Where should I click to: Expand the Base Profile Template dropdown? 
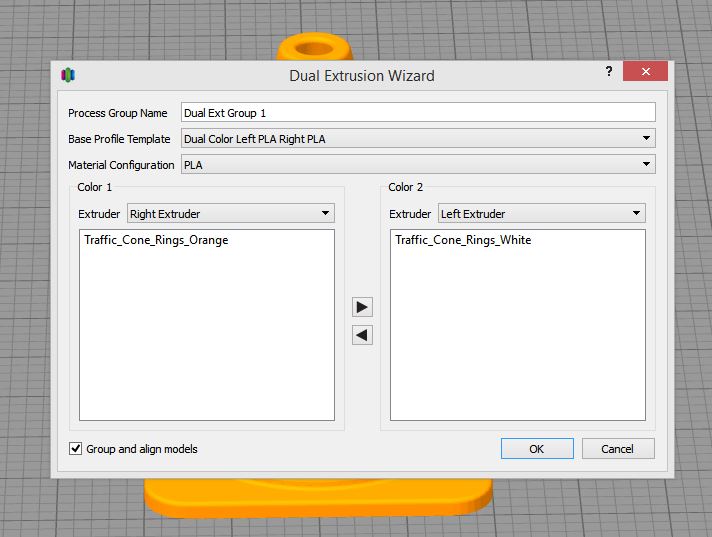(417, 139)
